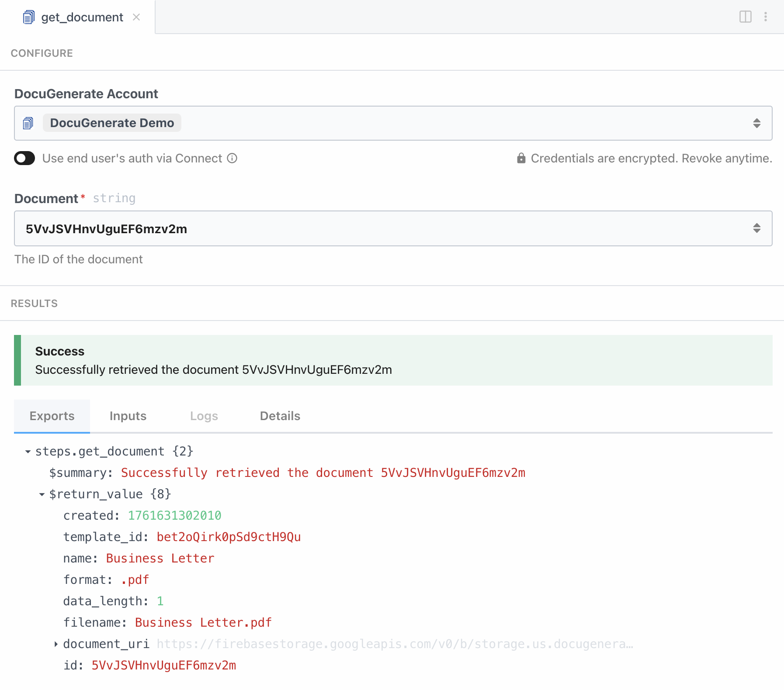This screenshot has height=690, width=784.
Task: Collapse the steps.get_document tree node
Action: [28, 452]
